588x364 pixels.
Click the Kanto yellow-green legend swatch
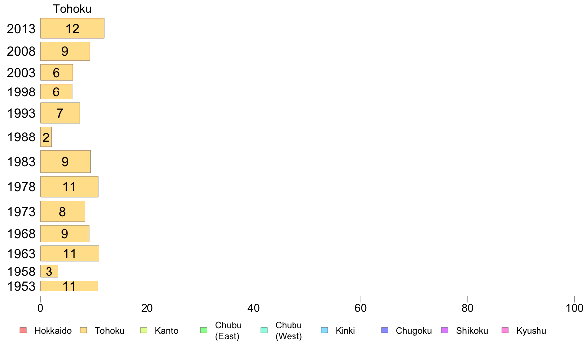pos(144,330)
